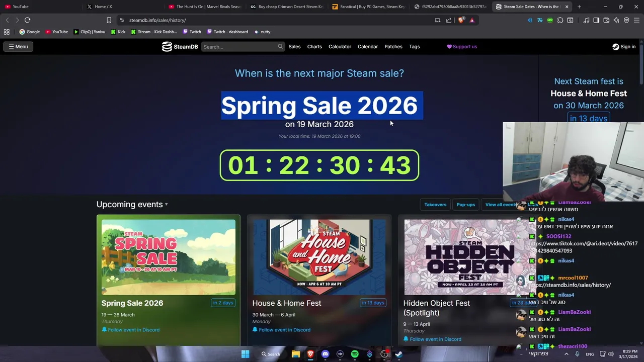Screen dimensions: 644x362
Task: Click the tiktok.com link in chat
Action: pos(583,247)
